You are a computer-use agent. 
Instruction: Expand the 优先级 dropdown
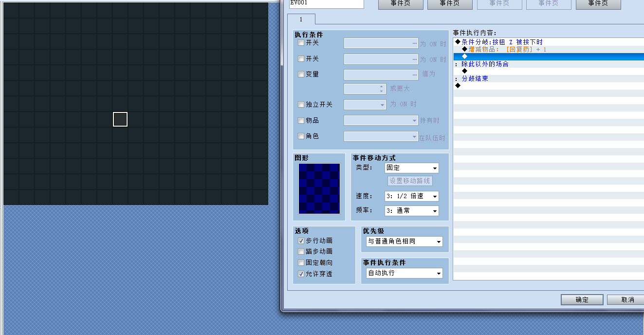tap(404, 242)
